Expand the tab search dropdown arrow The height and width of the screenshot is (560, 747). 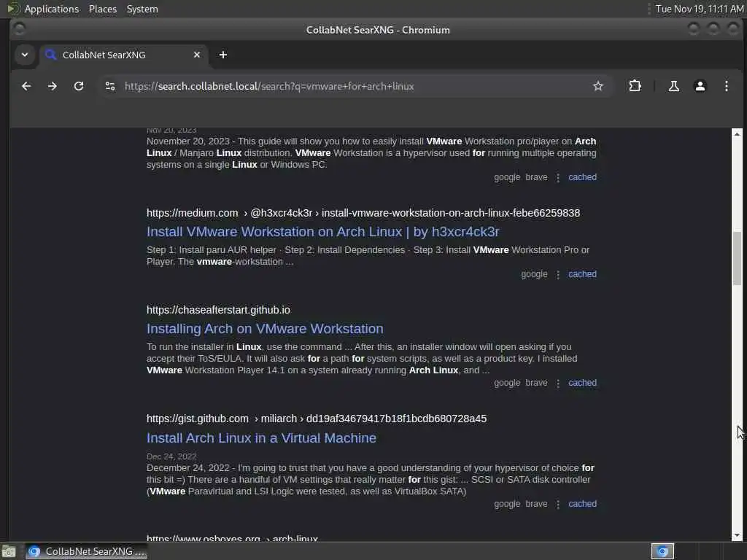25,55
